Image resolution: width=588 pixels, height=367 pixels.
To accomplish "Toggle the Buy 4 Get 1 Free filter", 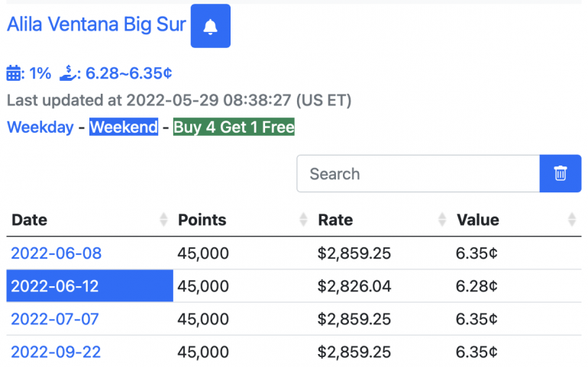I will click(234, 127).
